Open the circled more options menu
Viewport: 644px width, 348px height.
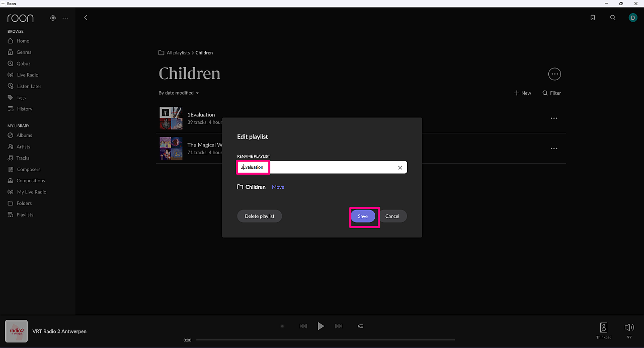[x=554, y=74]
